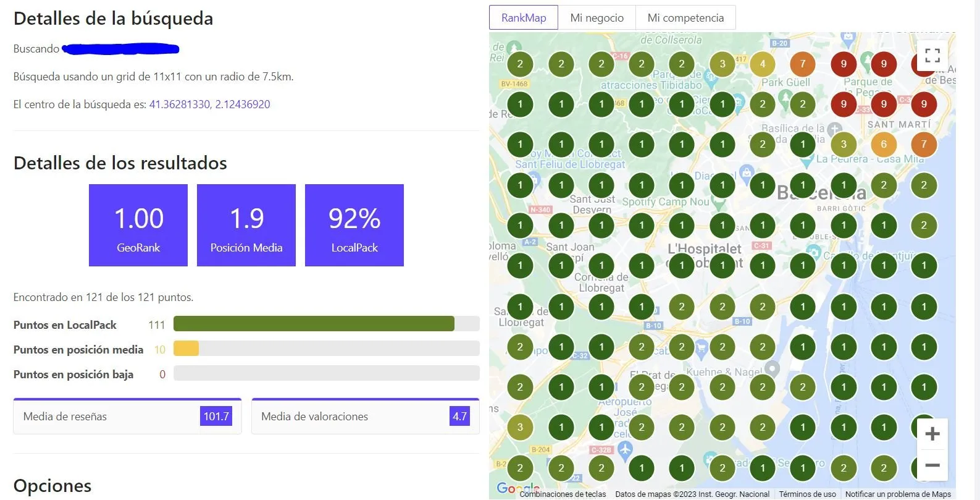Click the Puntos en LocalPack value 111
Viewport: 980px width, 500px height.
[x=157, y=325]
